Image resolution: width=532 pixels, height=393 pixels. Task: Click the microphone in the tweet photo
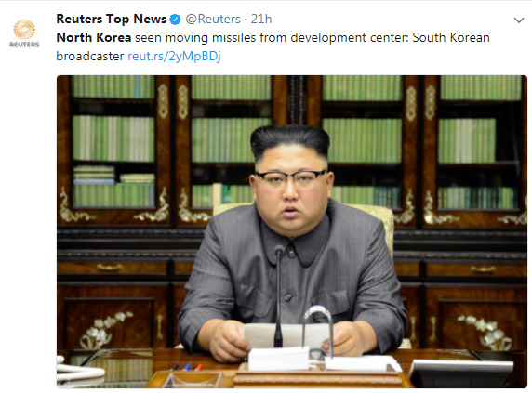[x=278, y=295]
